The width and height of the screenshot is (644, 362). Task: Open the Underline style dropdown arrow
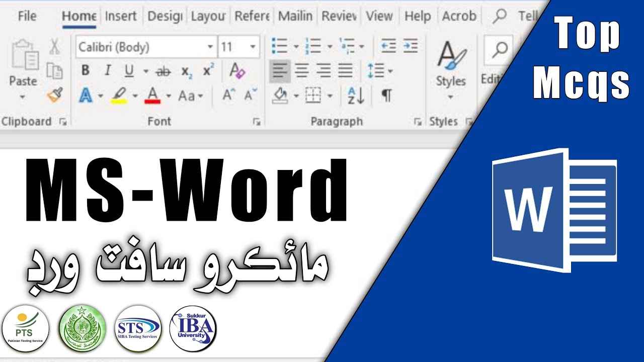tap(145, 71)
